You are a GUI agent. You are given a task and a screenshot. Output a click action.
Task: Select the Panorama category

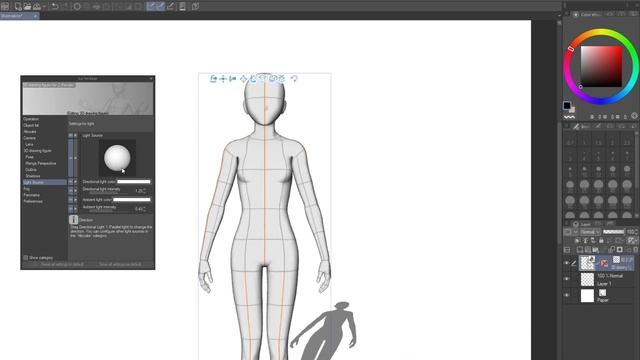(x=32, y=195)
